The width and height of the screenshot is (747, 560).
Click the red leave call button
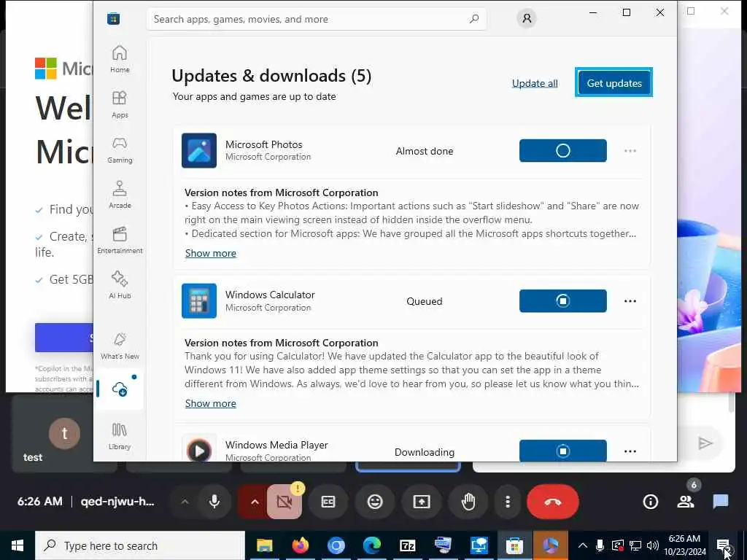tap(553, 502)
